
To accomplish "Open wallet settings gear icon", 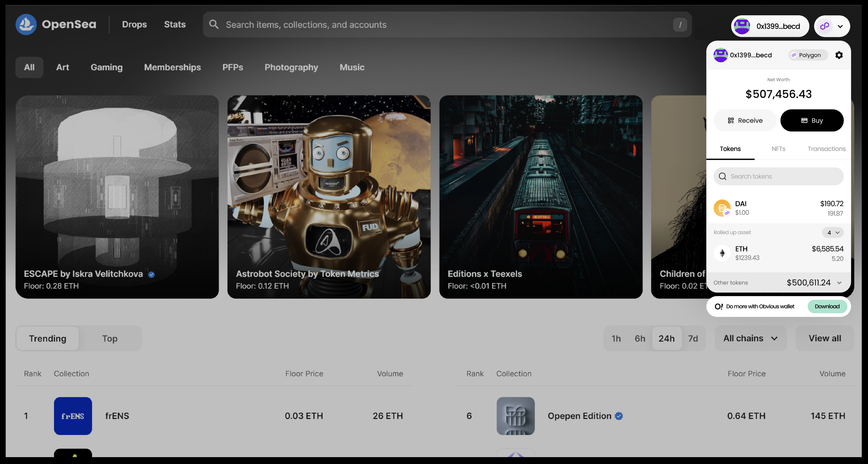I will [839, 55].
